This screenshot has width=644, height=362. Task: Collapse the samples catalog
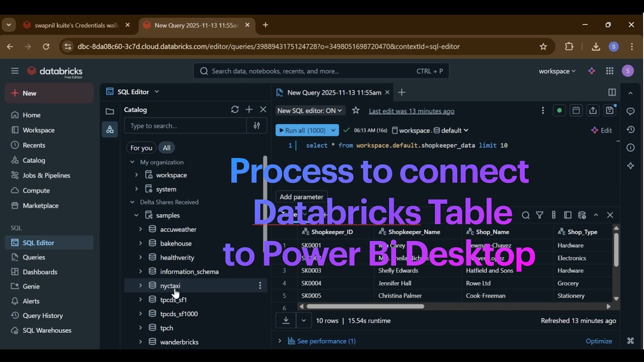click(x=136, y=215)
